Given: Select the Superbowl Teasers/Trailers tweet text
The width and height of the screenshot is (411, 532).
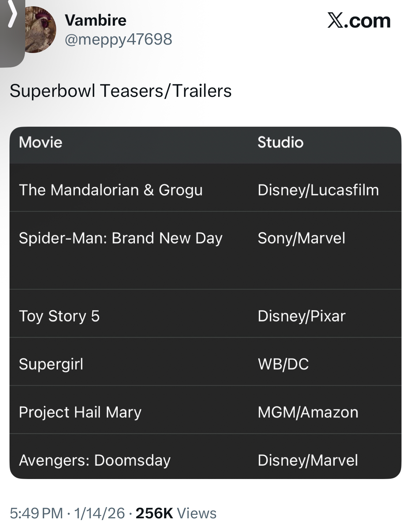Looking at the screenshot, I should 120,91.
